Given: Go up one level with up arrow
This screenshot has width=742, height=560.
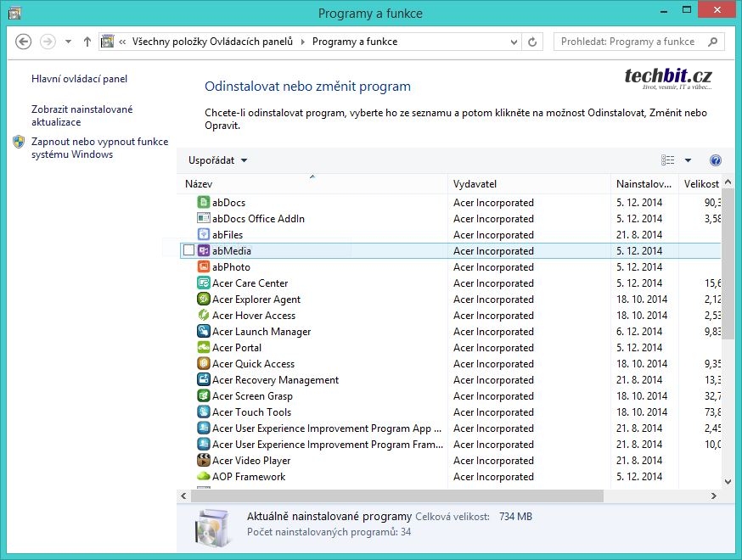Looking at the screenshot, I should pyautogui.click(x=87, y=42).
